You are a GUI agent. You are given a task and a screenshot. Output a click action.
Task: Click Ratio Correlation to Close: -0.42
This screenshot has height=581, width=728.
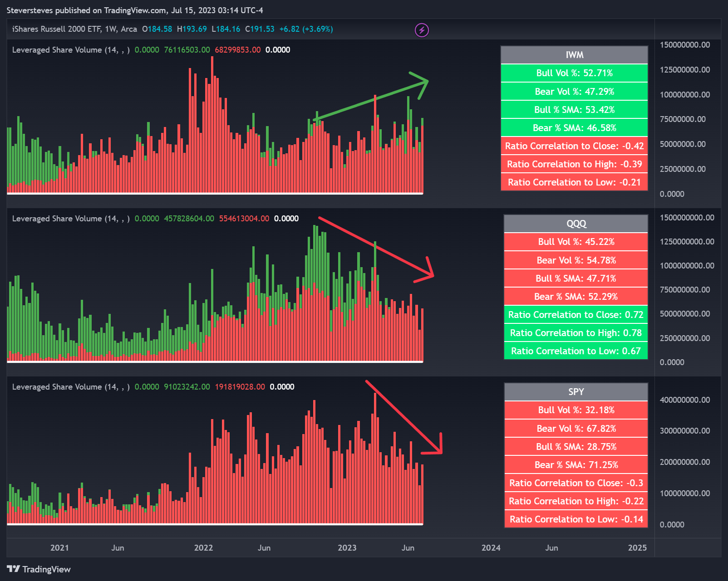click(575, 146)
